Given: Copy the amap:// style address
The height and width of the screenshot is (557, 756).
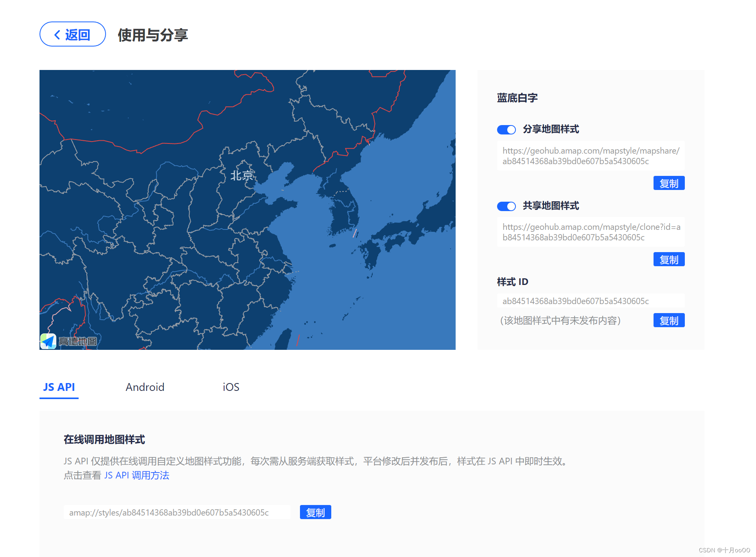Looking at the screenshot, I should click(x=315, y=512).
